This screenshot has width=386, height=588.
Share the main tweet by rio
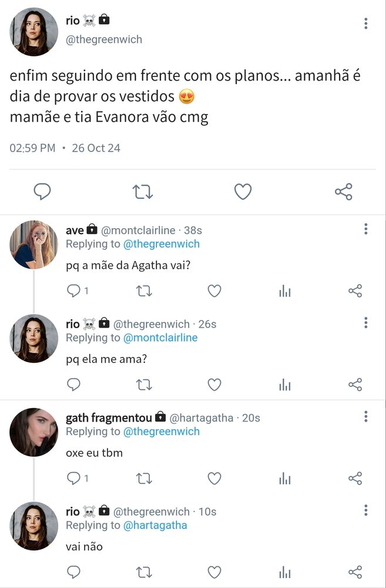[x=343, y=192]
